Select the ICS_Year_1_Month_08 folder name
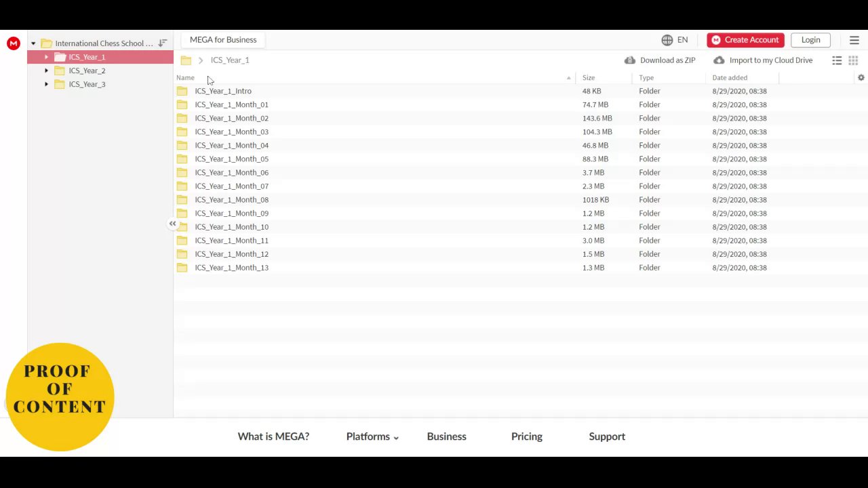 pyautogui.click(x=231, y=199)
